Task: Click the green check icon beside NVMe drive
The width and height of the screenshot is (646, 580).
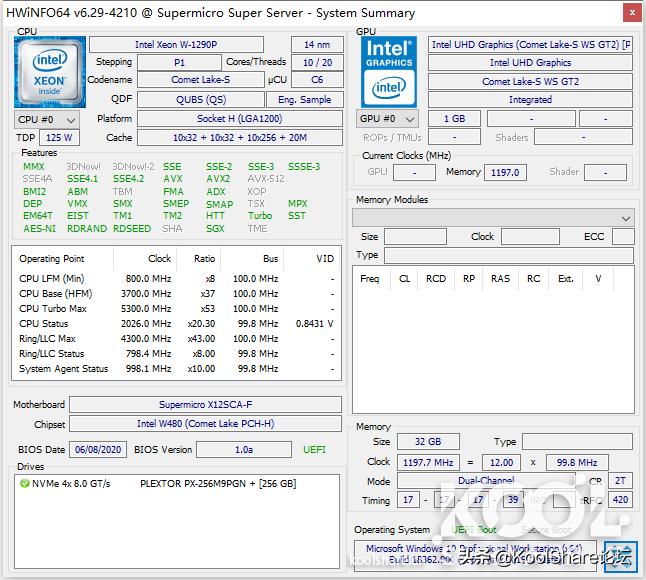Action: tap(25, 484)
